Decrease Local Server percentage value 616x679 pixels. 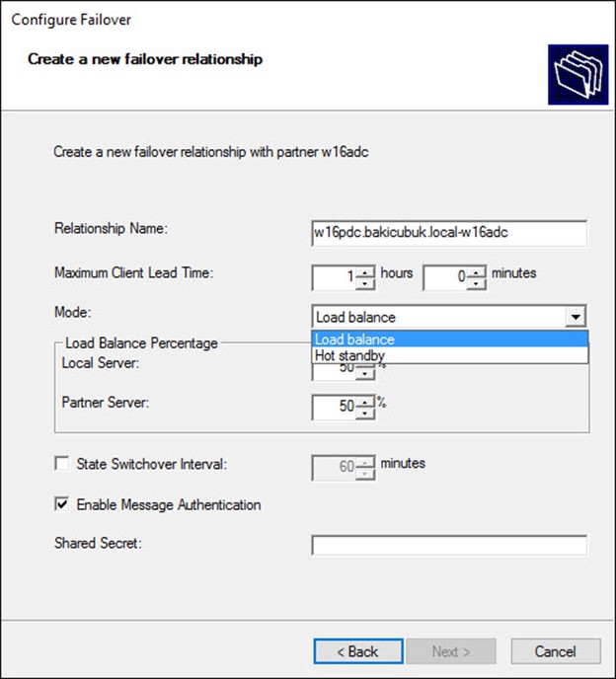pos(365,374)
